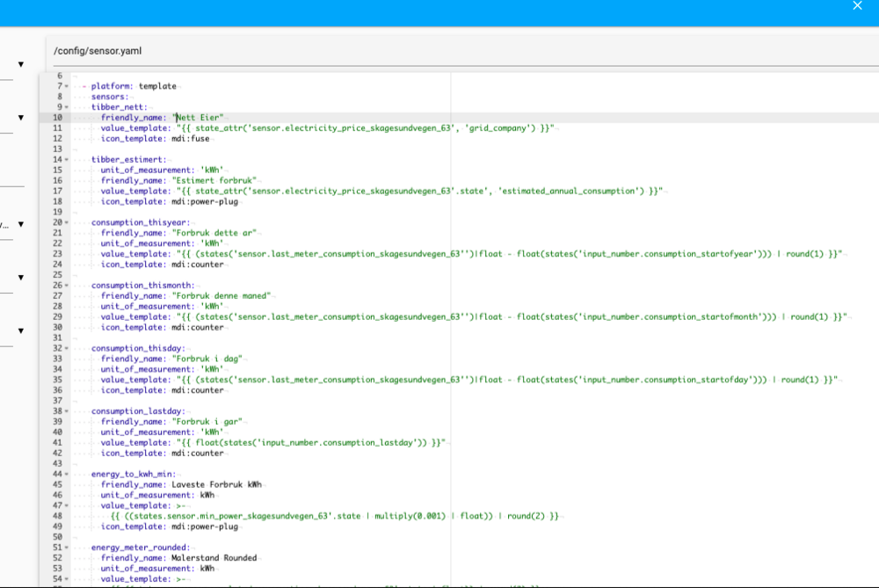Click line number 10 in the gutter
The image size is (879, 588).
pyautogui.click(x=57, y=118)
